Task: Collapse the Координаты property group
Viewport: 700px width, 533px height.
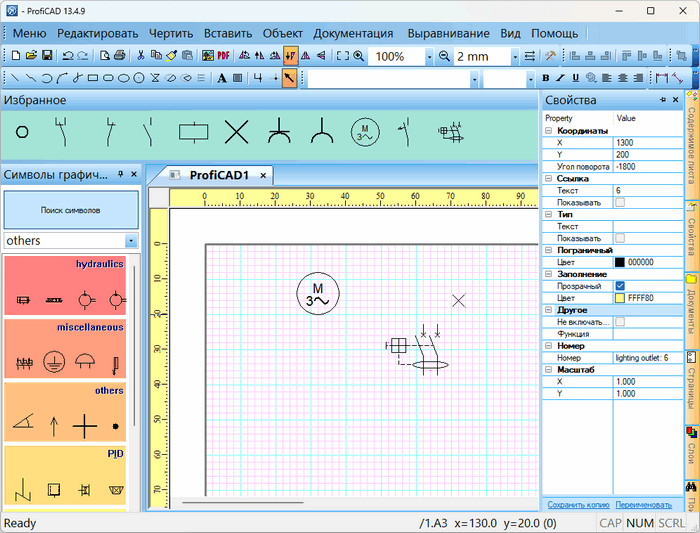Action: pyautogui.click(x=547, y=130)
